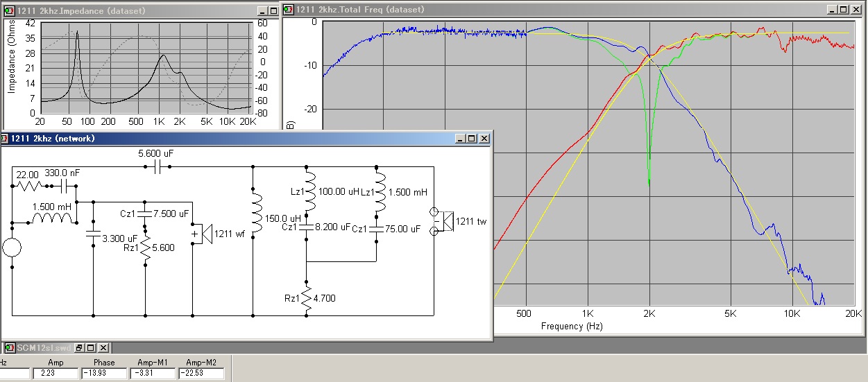Click the "42" ohm label on Impedance chart
This screenshot has height=382, width=868.
[30, 23]
